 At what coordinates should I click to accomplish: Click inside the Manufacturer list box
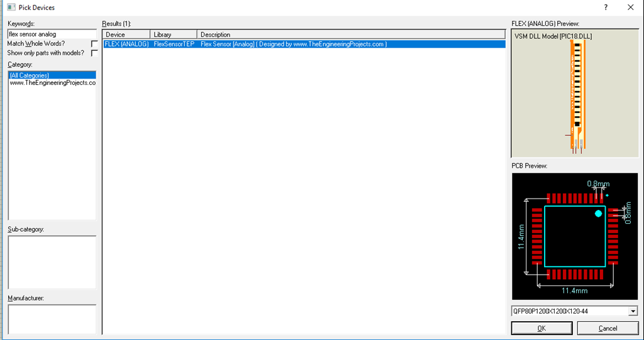click(52, 319)
